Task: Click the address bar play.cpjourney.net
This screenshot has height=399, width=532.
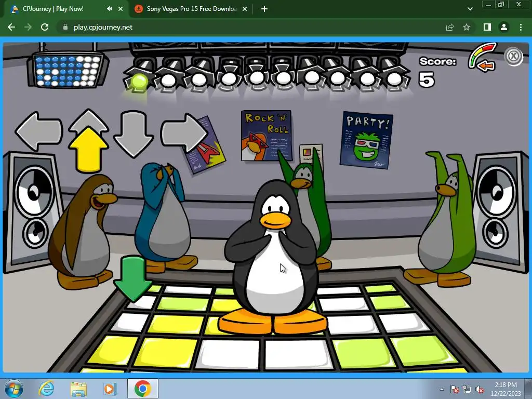Action: click(x=103, y=27)
